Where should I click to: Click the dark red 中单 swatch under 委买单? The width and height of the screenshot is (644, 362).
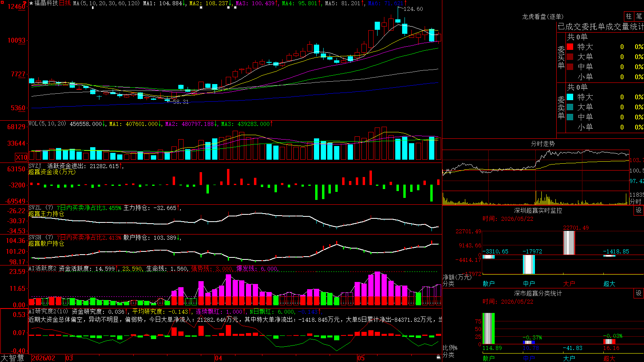(570, 67)
